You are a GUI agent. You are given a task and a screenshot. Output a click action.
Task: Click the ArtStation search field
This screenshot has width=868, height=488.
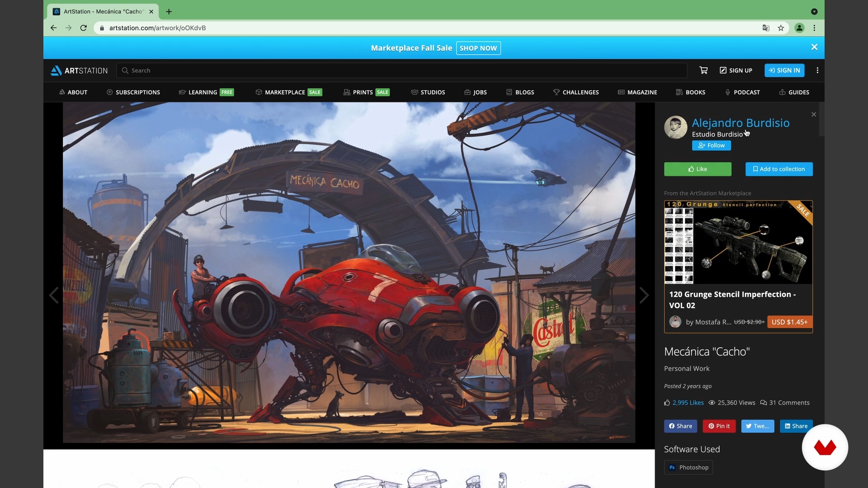402,70
